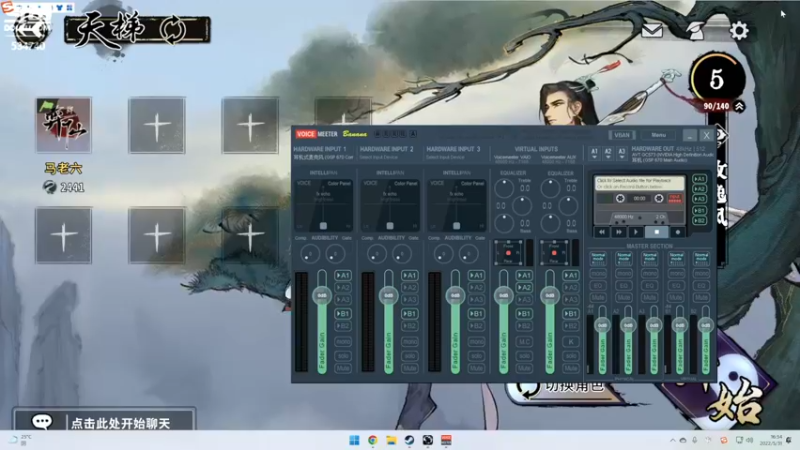Click the master B1 fader gain knob

click(680, 325)
